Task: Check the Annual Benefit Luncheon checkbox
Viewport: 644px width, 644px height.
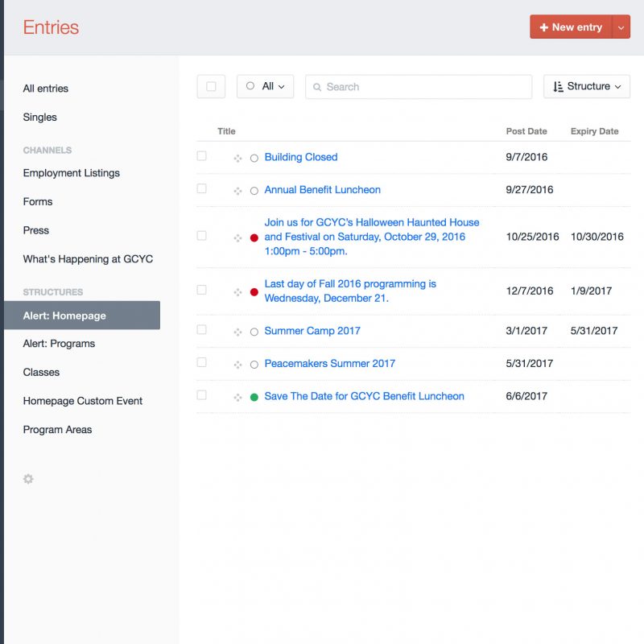Action: 202,188
